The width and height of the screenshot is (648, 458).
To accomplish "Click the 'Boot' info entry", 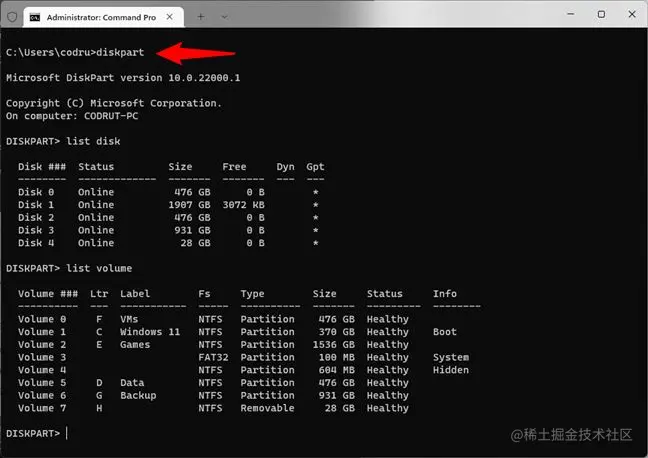I will [445, 332].
